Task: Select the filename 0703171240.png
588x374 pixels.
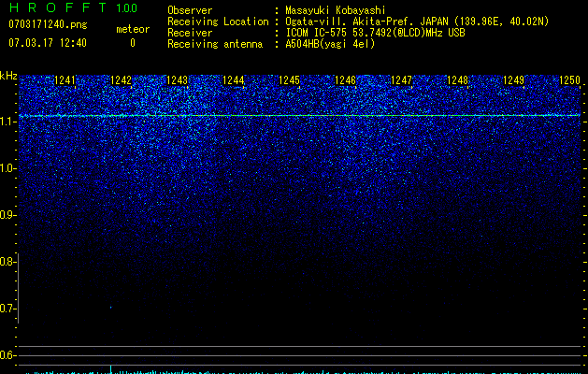Action: click(x=48, y=24)
